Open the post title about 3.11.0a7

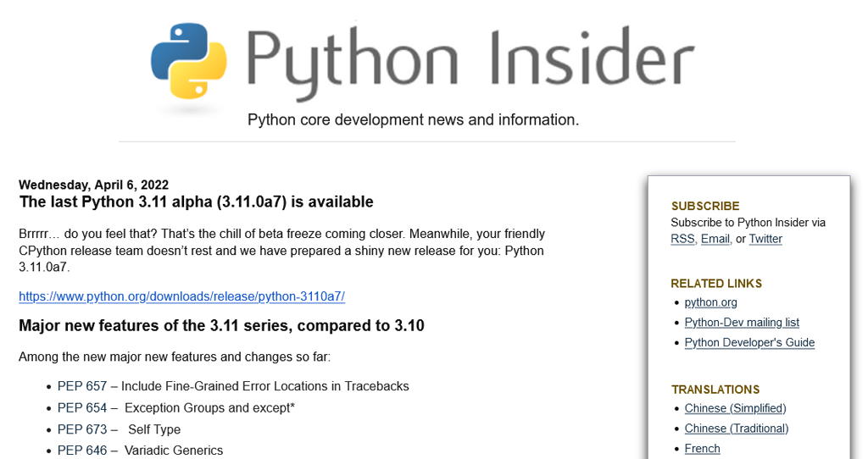(196, 202)
